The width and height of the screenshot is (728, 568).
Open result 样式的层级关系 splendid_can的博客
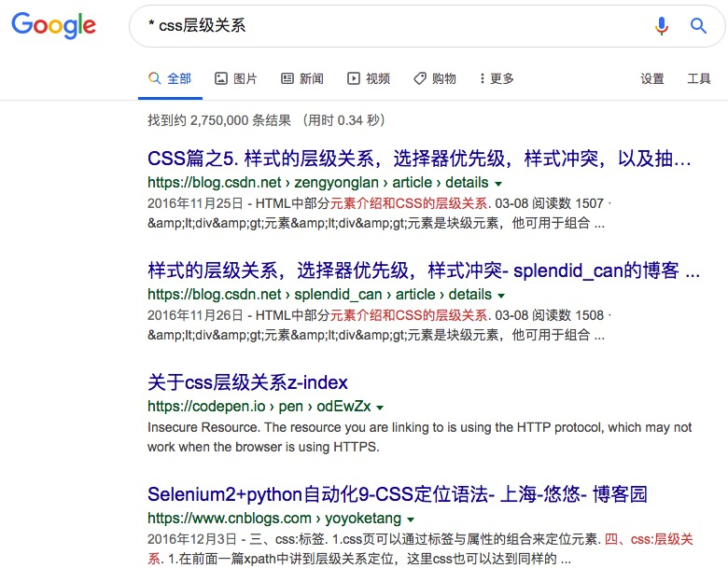tap(424, 270)
